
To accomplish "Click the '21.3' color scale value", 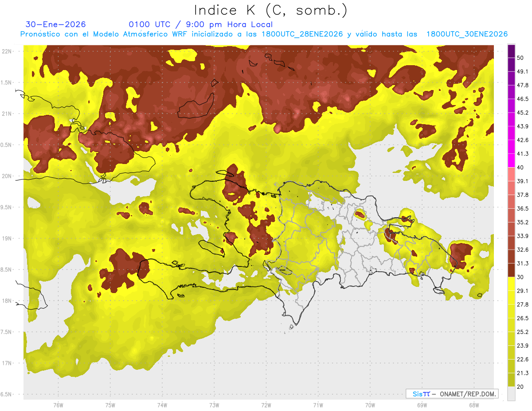I will 522,373.
